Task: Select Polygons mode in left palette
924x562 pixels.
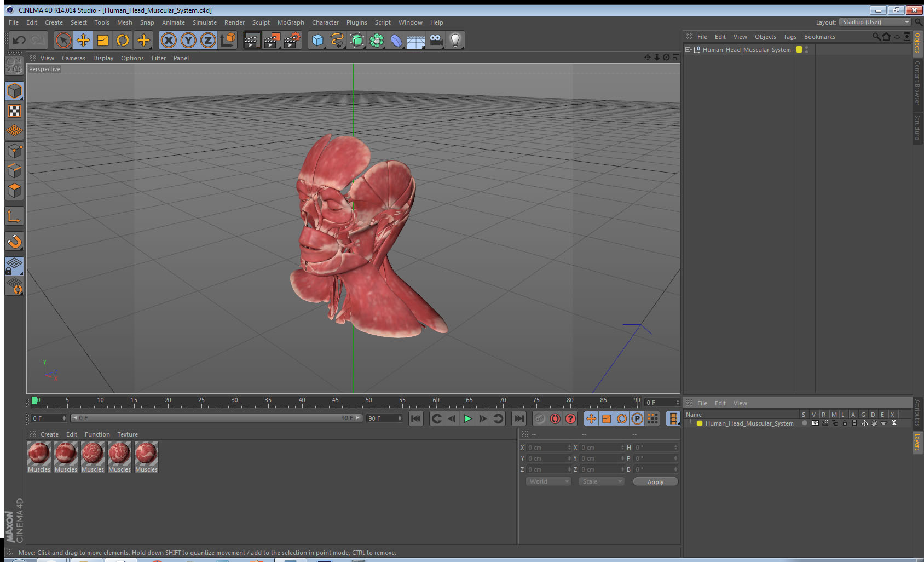Action: pos(14,190)
